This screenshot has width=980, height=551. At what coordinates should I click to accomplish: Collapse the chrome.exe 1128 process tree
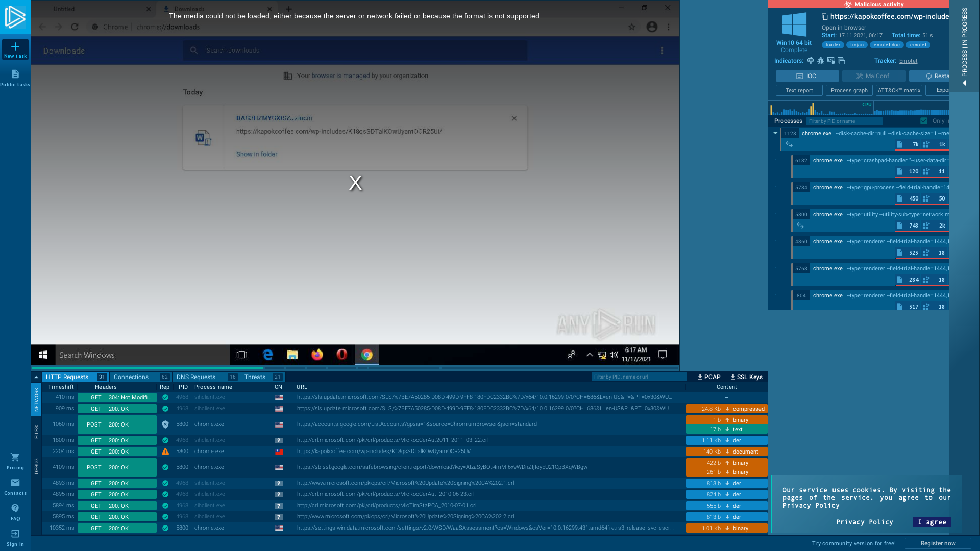click(x=775, y=133)
